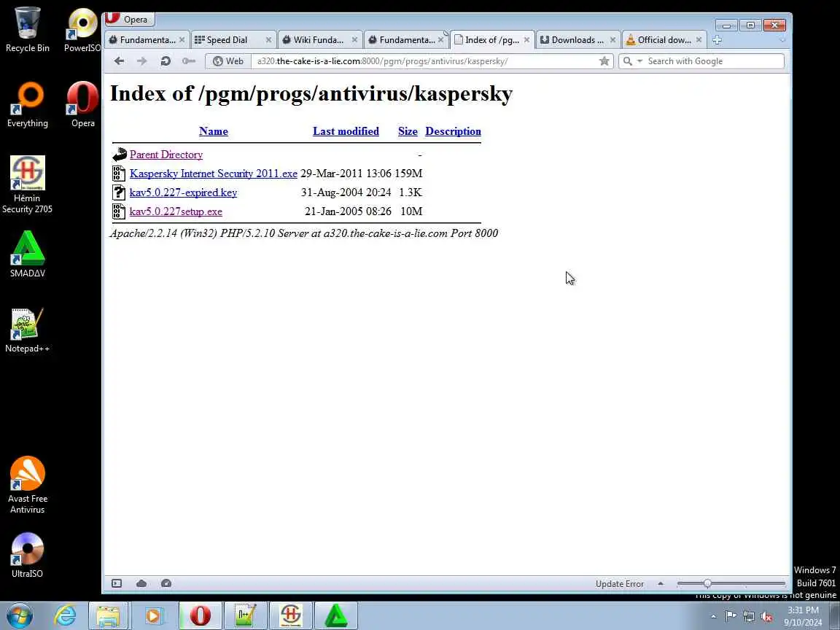Toggle the Opera panels button in status bar

pos(116,583)
